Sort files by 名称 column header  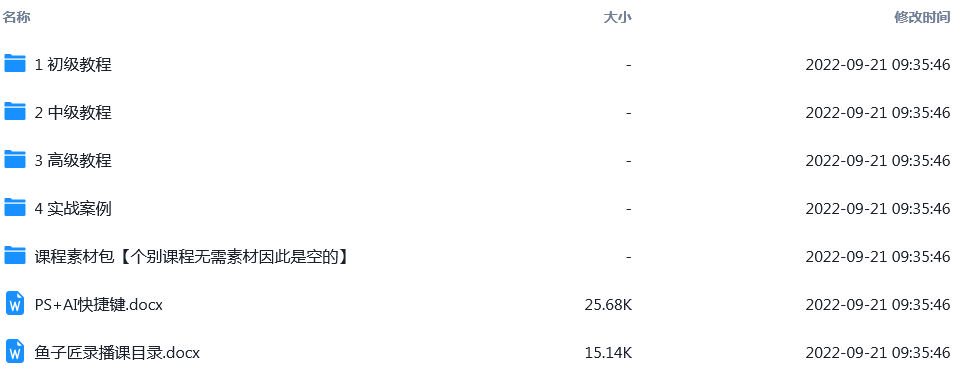click(17, 18)
